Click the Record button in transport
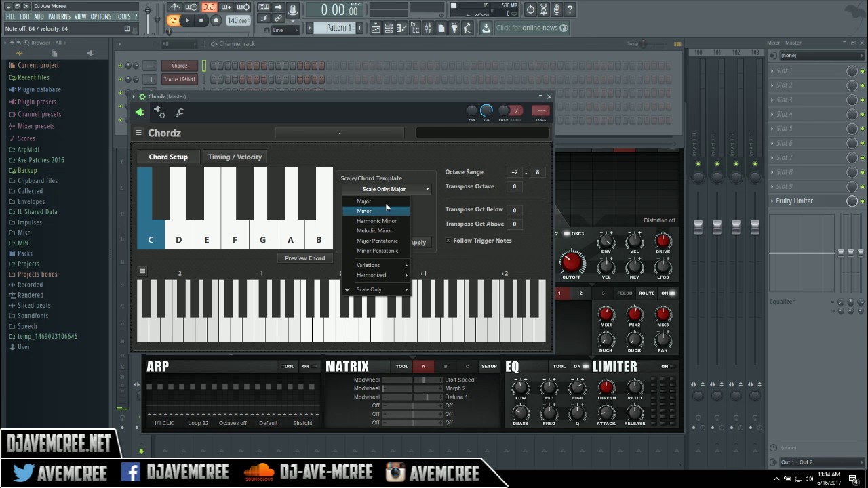Image resolution: width=868 pixels, height=488 pixels. [216, 20]
